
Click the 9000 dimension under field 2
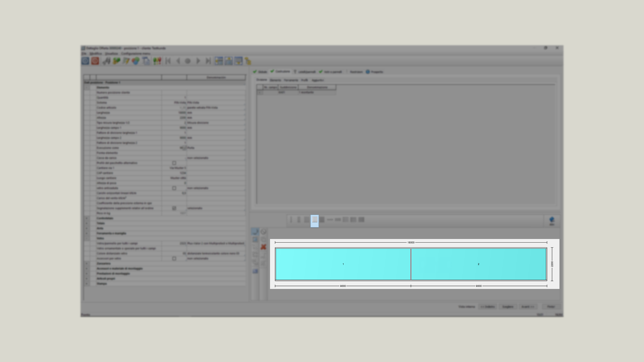point(479,286)
